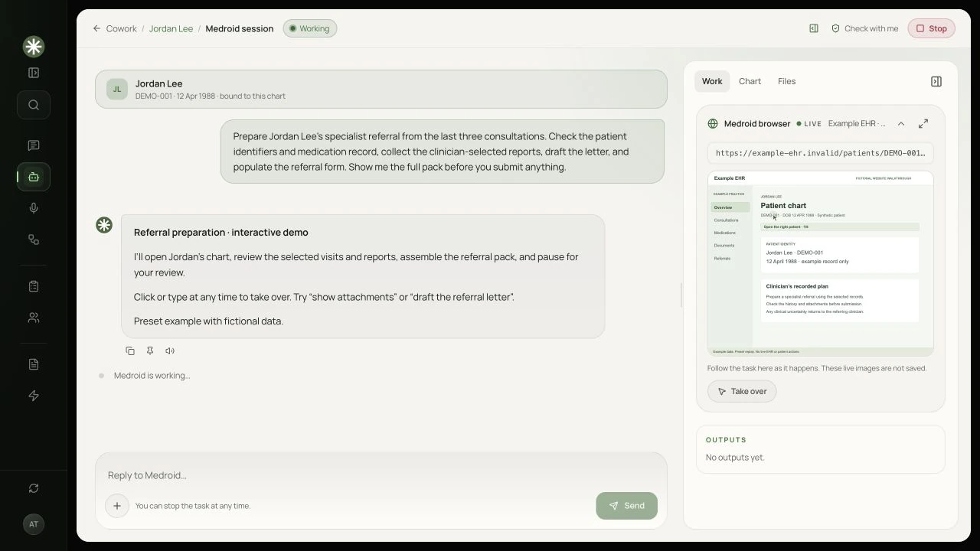Click the globe icon of Medroid browser
This screenshot has width=980, height=551.
pos(713,123)
